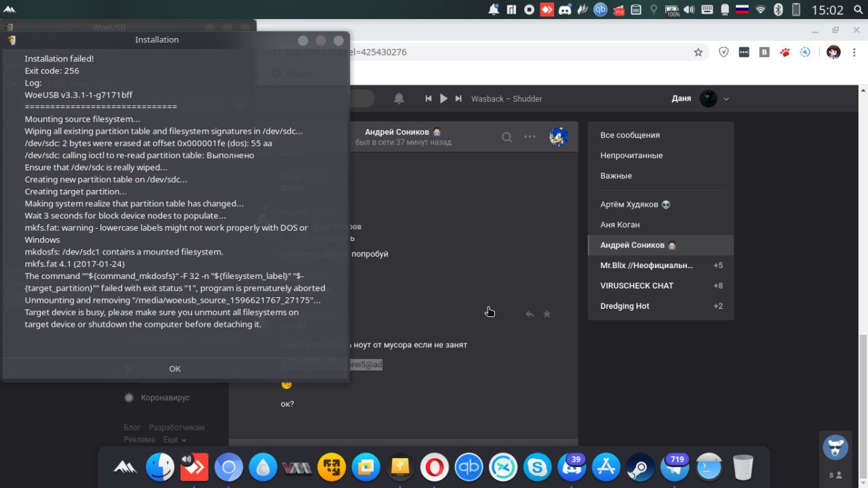Expand the Ещё footer dropdown
Viewport: 868px width, 488px height.
pos(174,440)
